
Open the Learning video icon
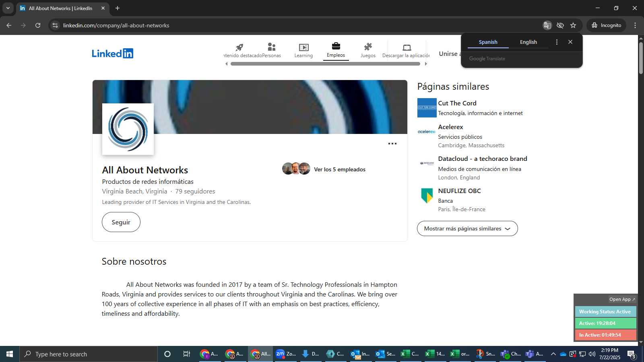tap(304, 47)
